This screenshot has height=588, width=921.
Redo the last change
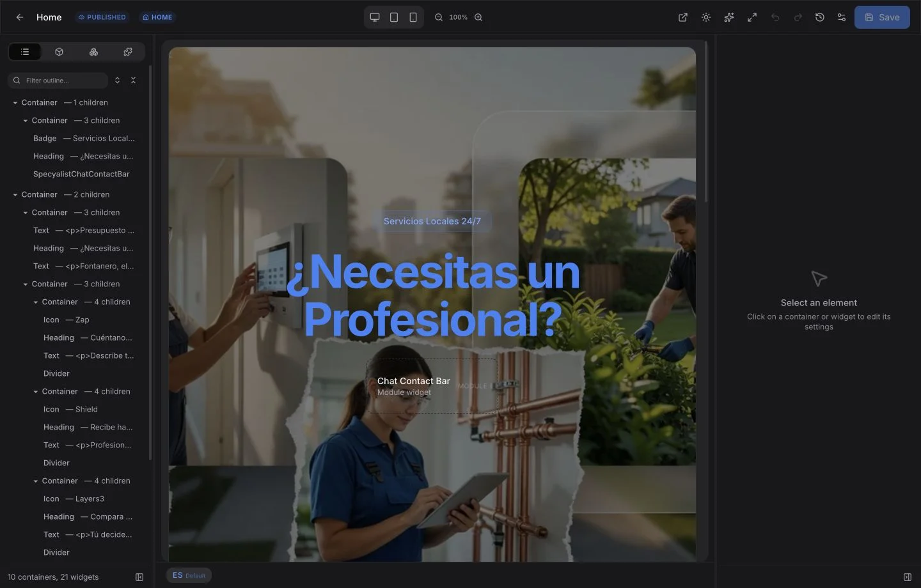click(x=798, y=17)
